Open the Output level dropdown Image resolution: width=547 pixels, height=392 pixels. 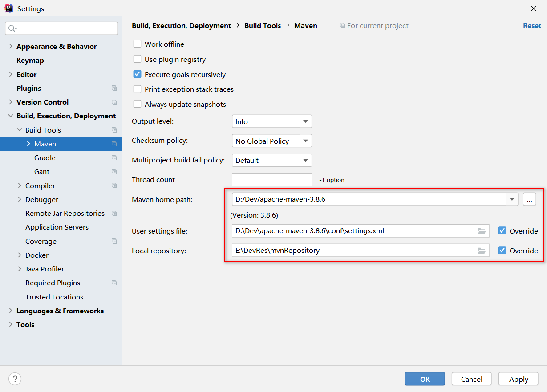click(x=271, y=121)
